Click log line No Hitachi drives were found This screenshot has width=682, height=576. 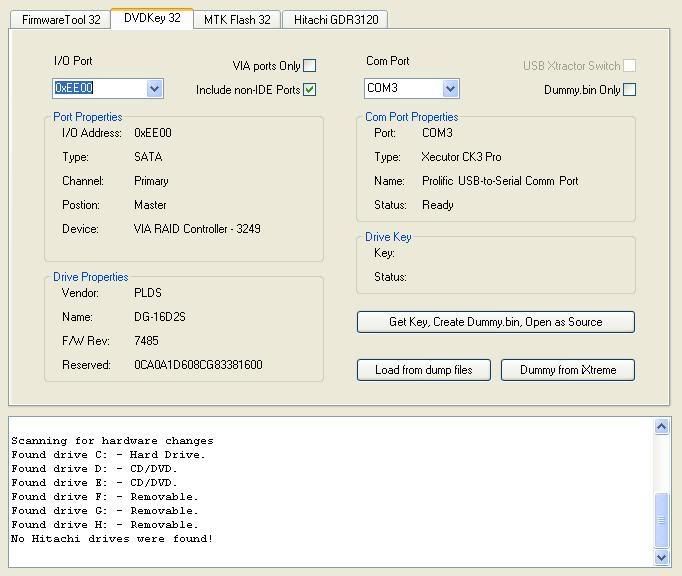pyautogui.click(x=112, y=539)
